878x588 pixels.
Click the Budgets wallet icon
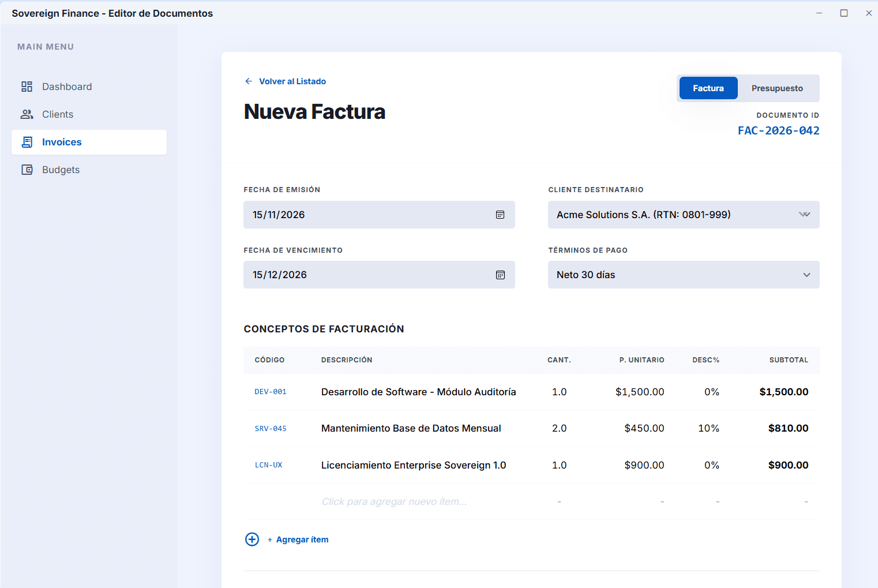[27, 170]
